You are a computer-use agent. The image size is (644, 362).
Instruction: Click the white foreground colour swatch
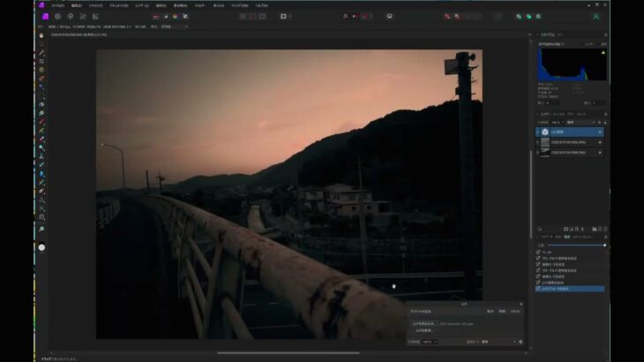coord(41,247)
